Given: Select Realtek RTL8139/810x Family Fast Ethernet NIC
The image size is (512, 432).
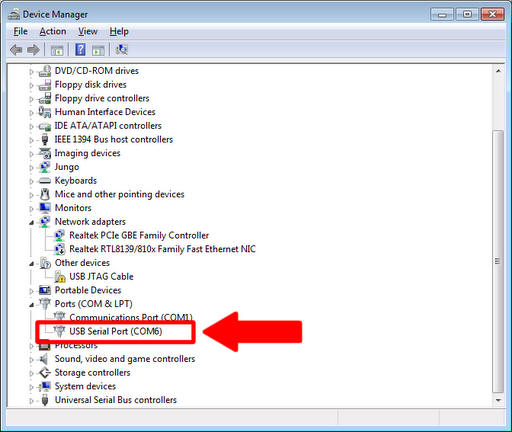Looking at the screenshot, I should point(162,249).
